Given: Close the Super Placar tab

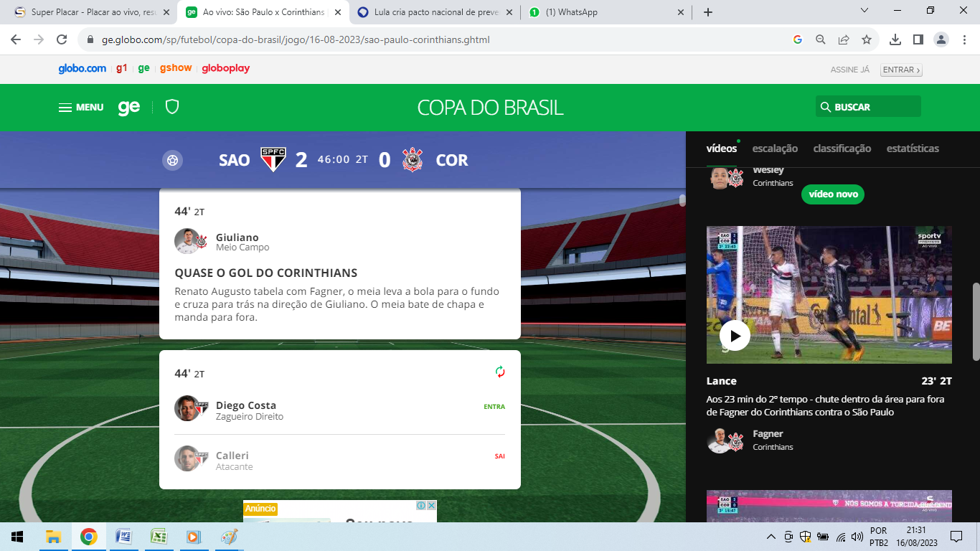Looking at the screenshot, I should click(166, 12).
